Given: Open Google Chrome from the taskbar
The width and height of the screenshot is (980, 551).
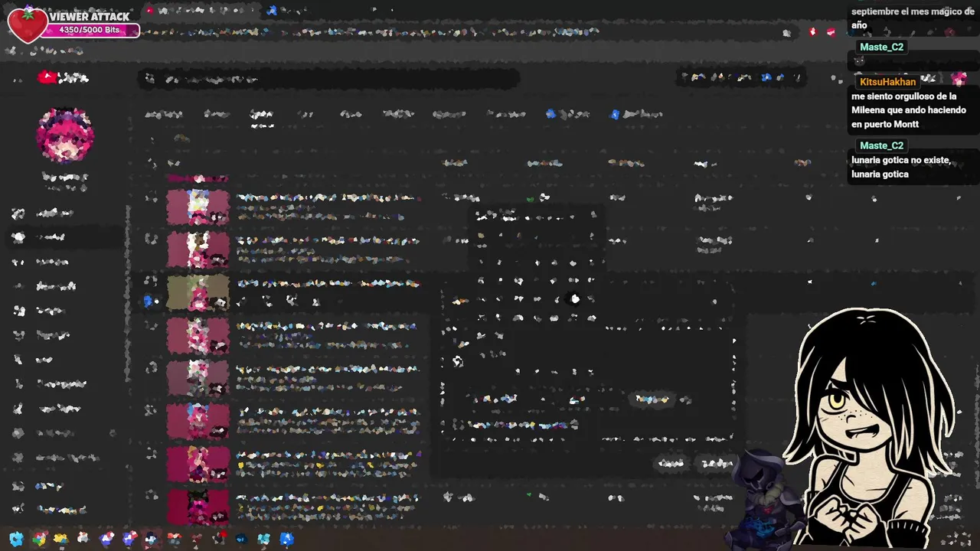Looking at the screenshot, I should tap(39, 539).
